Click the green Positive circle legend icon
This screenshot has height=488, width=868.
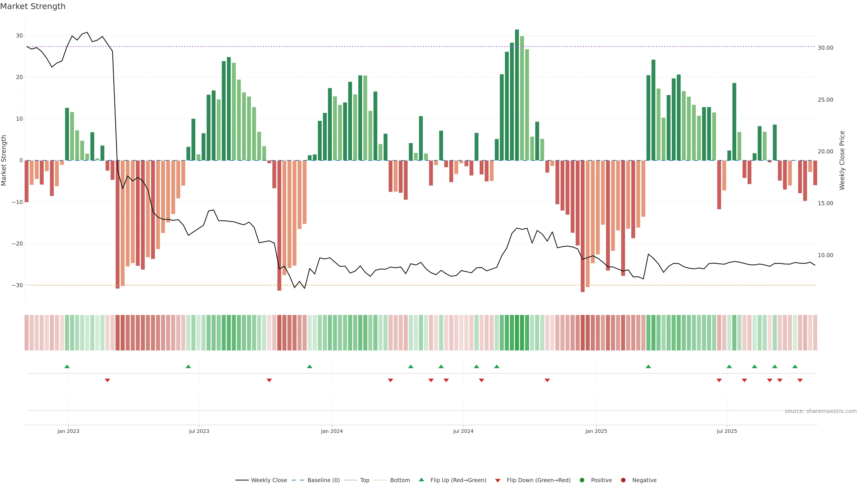coord(582,480)
